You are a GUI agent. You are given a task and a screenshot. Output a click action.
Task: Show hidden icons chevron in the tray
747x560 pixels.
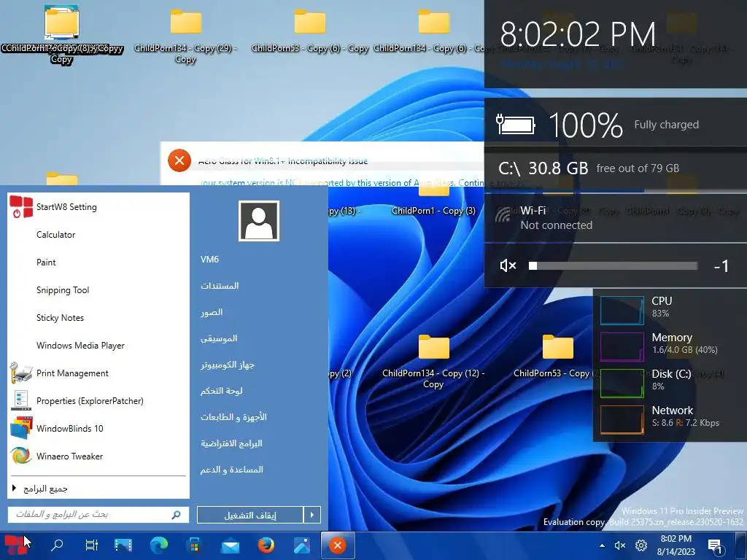point(602,545)
